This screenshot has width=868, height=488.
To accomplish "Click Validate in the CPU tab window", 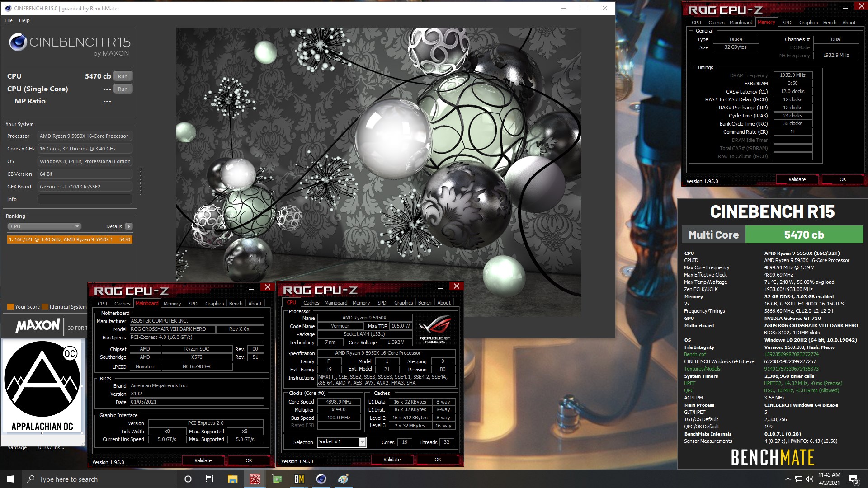I will [x=392, y=460].
